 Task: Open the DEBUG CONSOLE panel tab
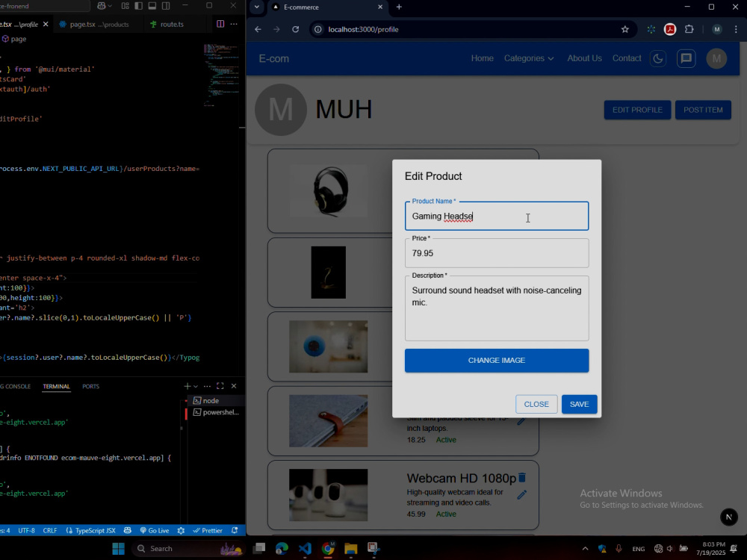tap(15, 386)
